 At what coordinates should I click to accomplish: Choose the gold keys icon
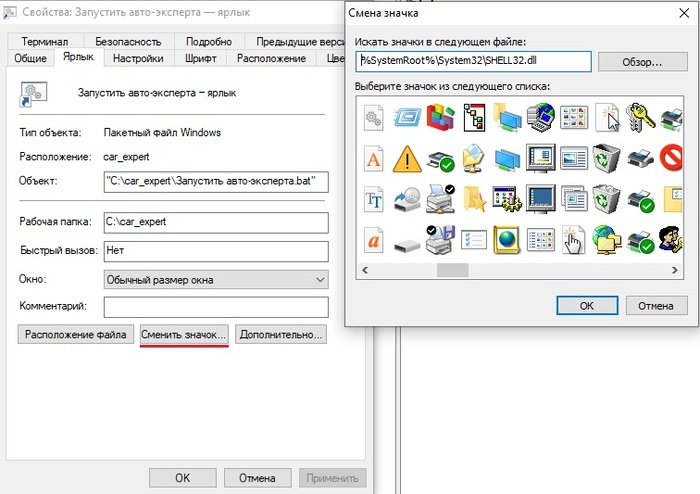(639, 118)
